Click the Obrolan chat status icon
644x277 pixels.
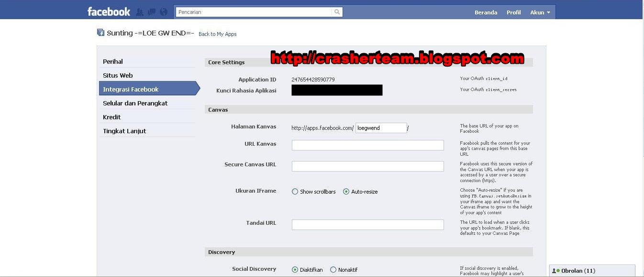(556, 271)
